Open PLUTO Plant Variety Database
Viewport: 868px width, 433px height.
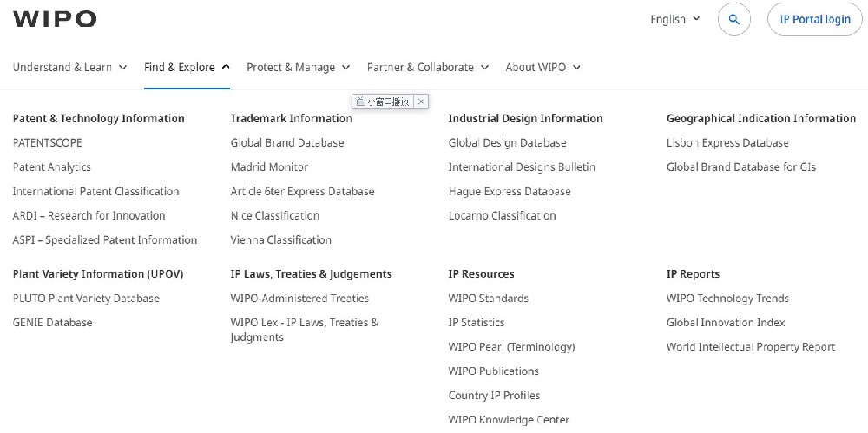click(86, 299)
